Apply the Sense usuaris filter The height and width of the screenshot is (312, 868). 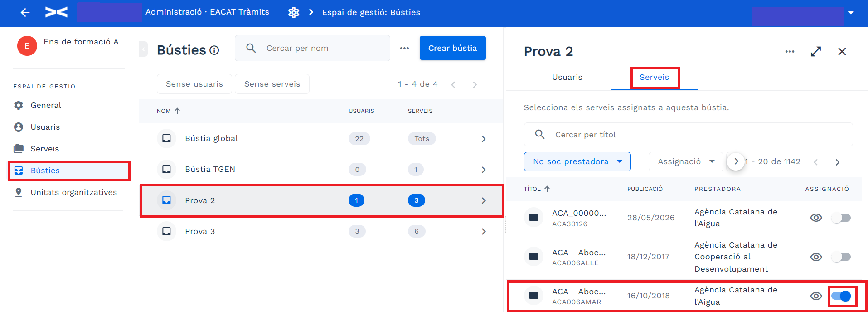point(194,84)
